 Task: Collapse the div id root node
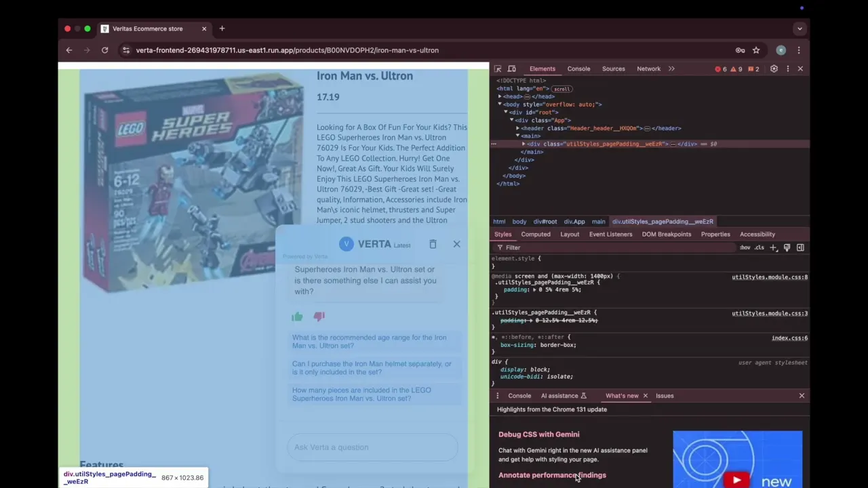[x=506, y=113]
